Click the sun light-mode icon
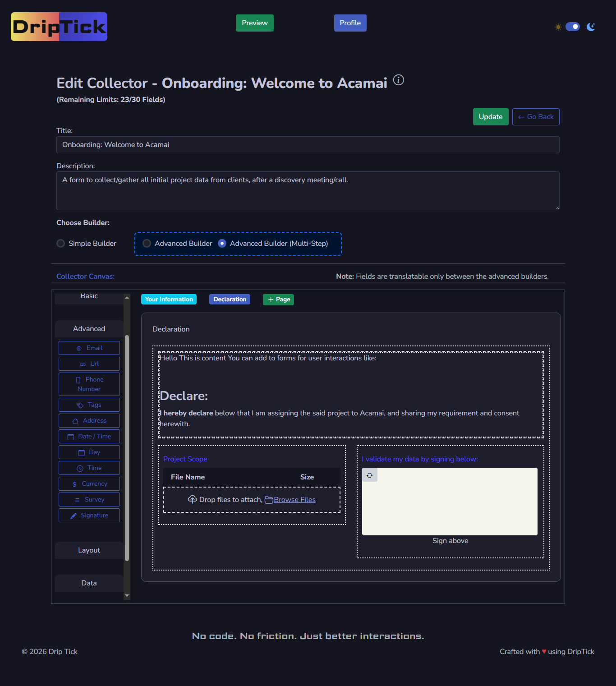 click(x=558, y=27)
